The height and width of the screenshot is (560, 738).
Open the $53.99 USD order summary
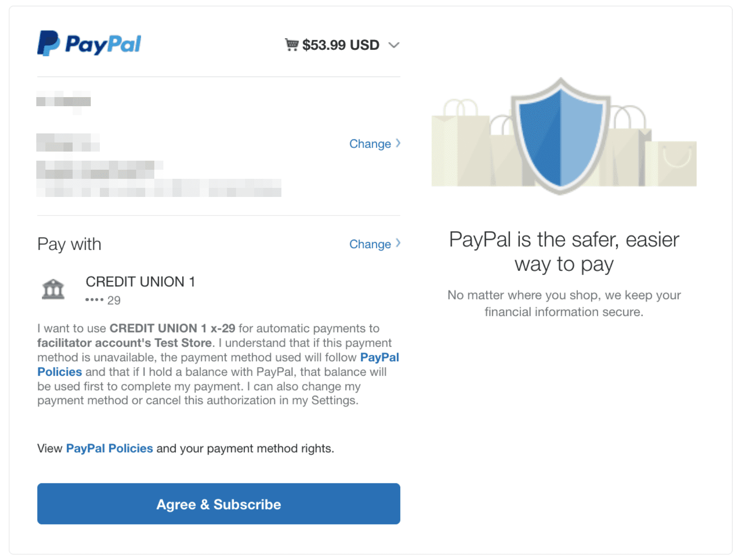click(340, 45)
